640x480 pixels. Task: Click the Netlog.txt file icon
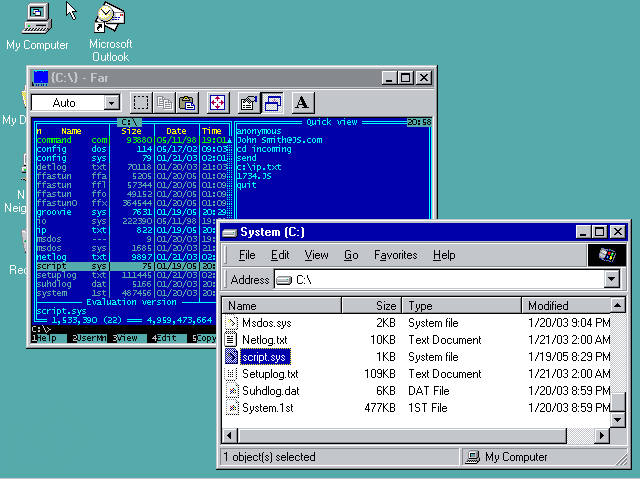tap(231, 340)
